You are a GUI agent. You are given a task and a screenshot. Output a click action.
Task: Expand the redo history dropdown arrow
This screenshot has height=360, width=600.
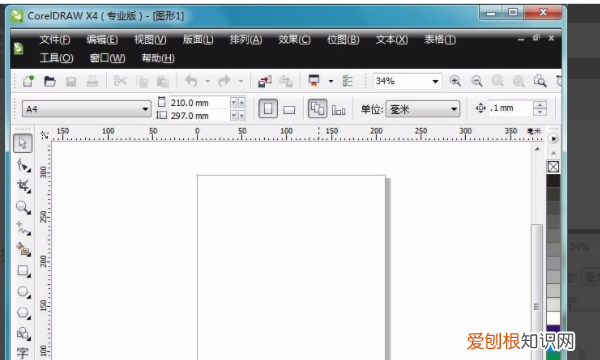(x=241, y=81)
